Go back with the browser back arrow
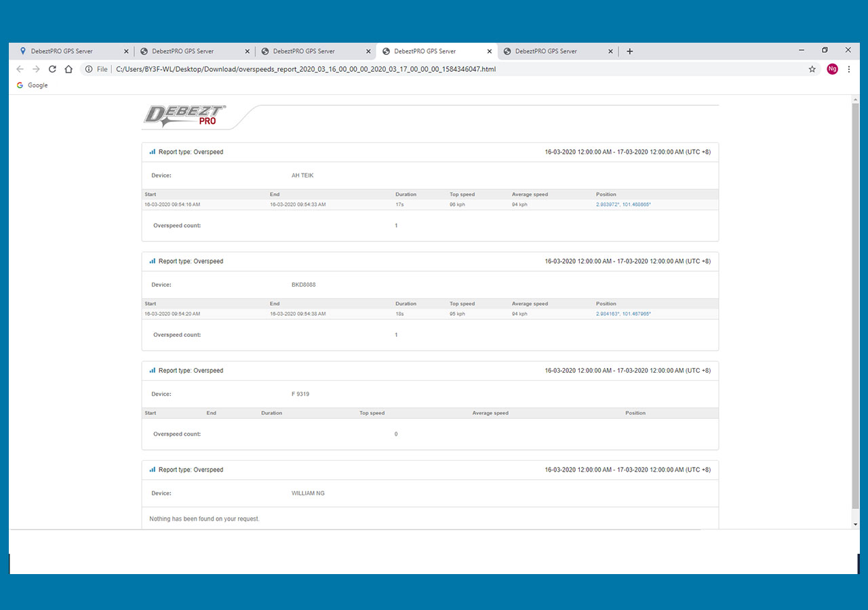This screenshot has width=868, height=610. [x=20, y=69]
